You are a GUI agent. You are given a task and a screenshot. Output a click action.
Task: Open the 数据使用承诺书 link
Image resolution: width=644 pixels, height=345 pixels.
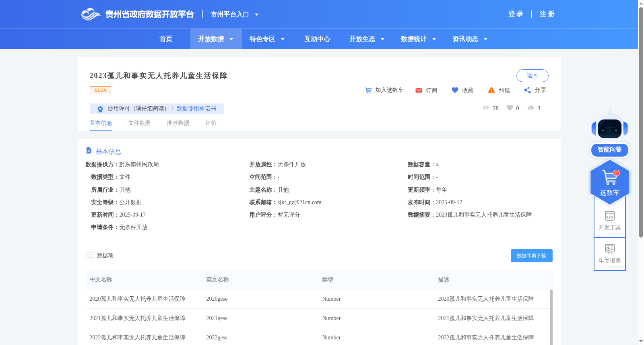pos(196,109)
